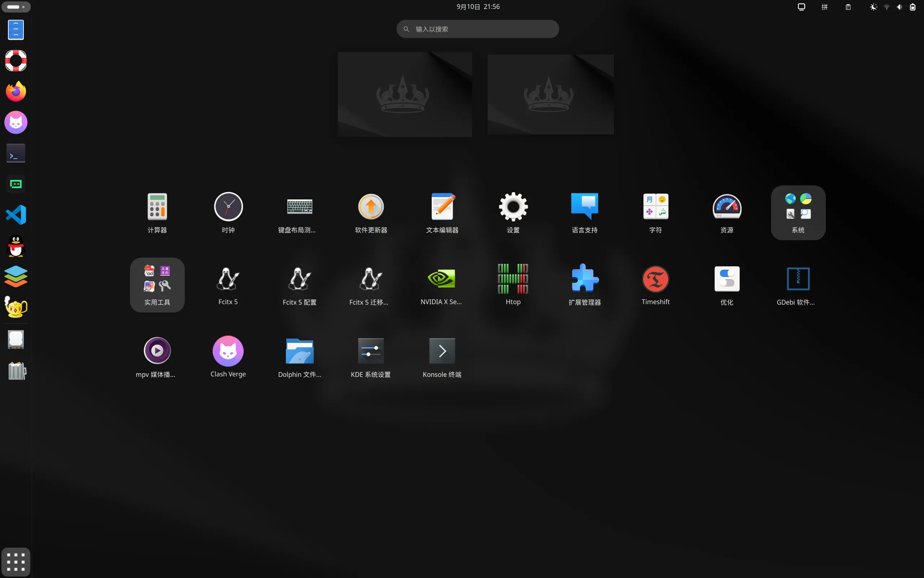This screenshot has width=924, height=578.
Task: Open 扩展管理器 extension manager
Action: point(585,285)
